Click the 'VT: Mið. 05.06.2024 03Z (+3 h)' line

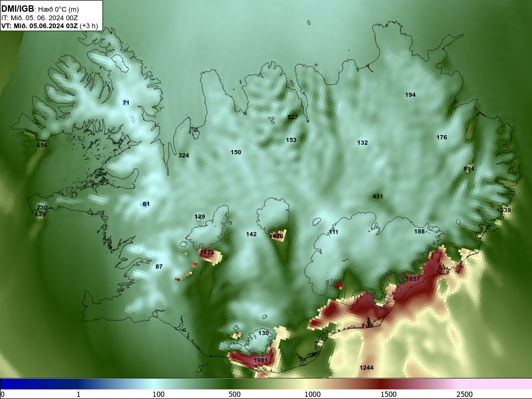click(49, 26)
